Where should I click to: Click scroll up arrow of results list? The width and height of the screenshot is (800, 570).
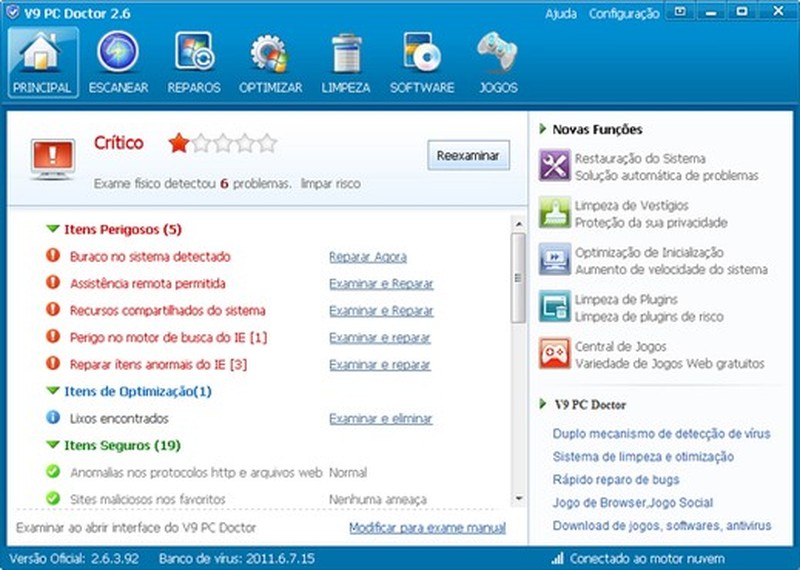click(518, 224)
